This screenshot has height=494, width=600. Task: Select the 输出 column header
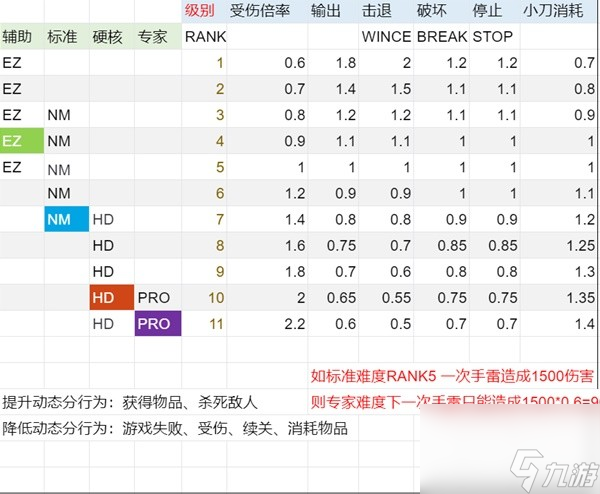click(x=333, y=11)
